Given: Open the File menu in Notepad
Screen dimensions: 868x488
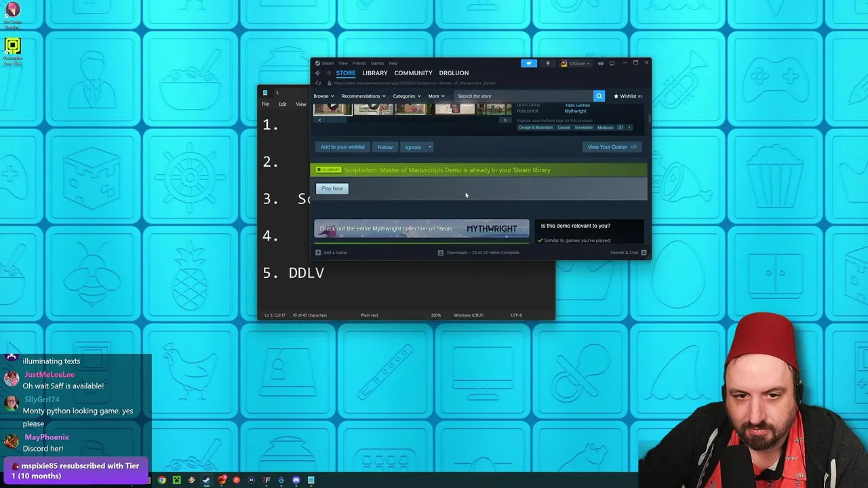Looking at the screenshot, I should (265, 104).
